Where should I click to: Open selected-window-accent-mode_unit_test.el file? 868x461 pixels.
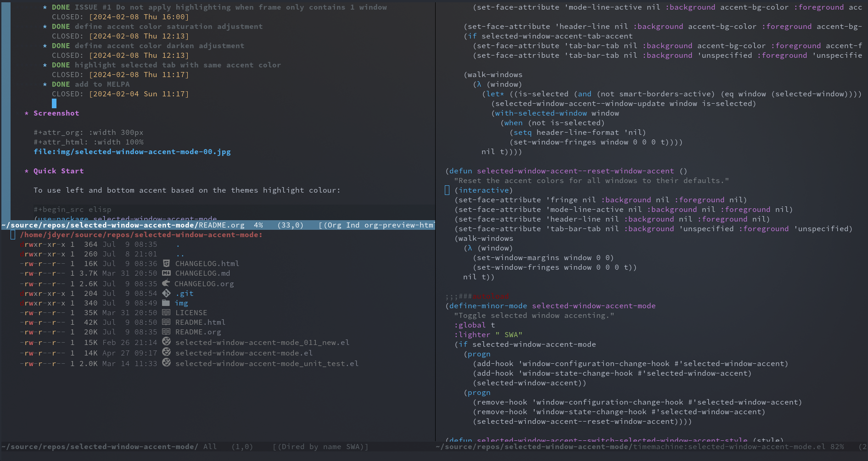pyautogui.click(x=267, y=364)
